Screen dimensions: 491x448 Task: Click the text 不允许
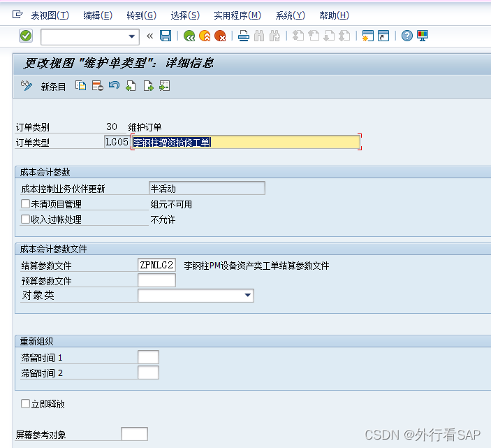point(163,219)
